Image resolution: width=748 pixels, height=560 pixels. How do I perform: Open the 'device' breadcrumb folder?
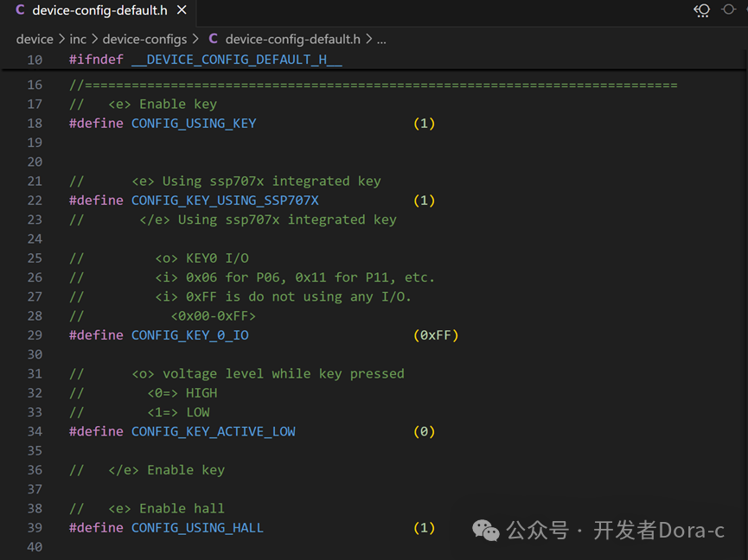(35, 39)
